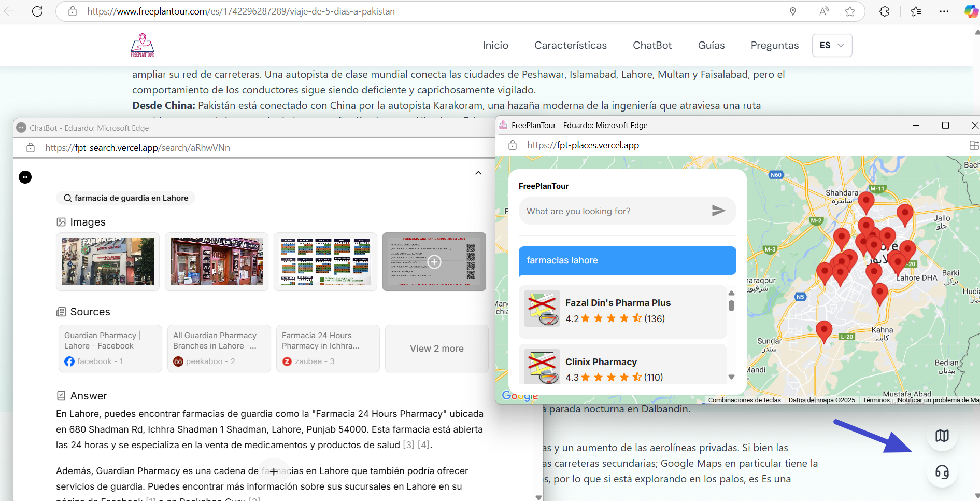
Task: Click the first pharmacy storefront image
Action: (x=108, y=261)
